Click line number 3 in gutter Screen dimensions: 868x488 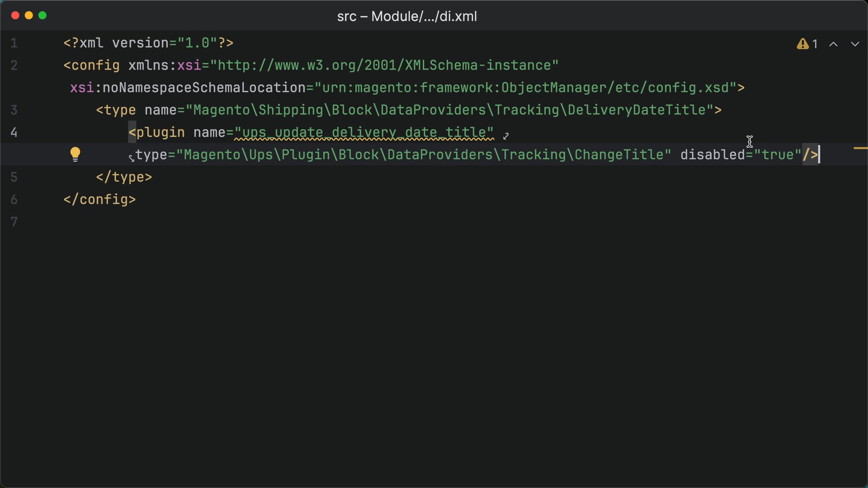click(x=14, y=110)
